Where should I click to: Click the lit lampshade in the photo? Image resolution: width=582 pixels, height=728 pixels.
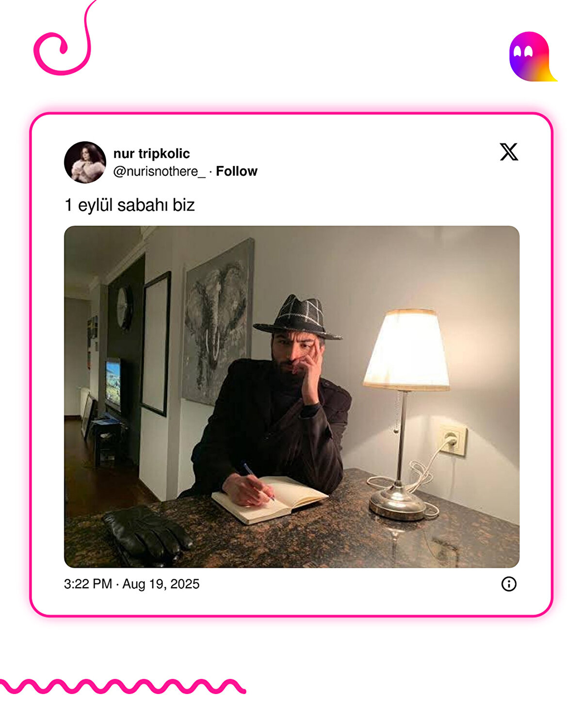point(406,349)
